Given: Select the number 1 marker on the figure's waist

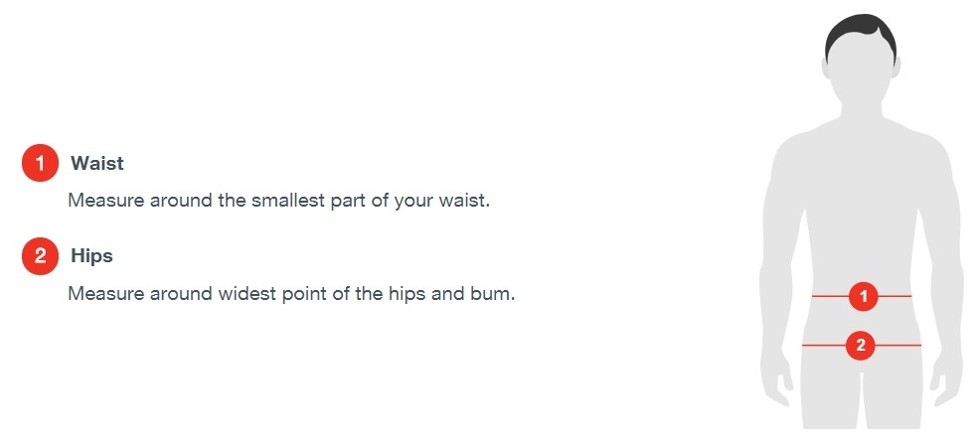Looking at the screenshot, I should coord(863,296).
